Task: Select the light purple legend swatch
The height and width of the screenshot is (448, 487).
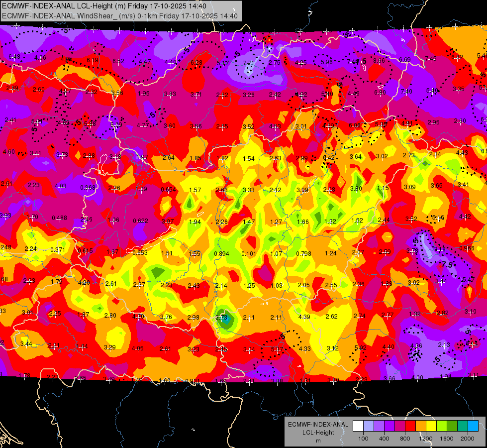Action: [x=379, y=426]
